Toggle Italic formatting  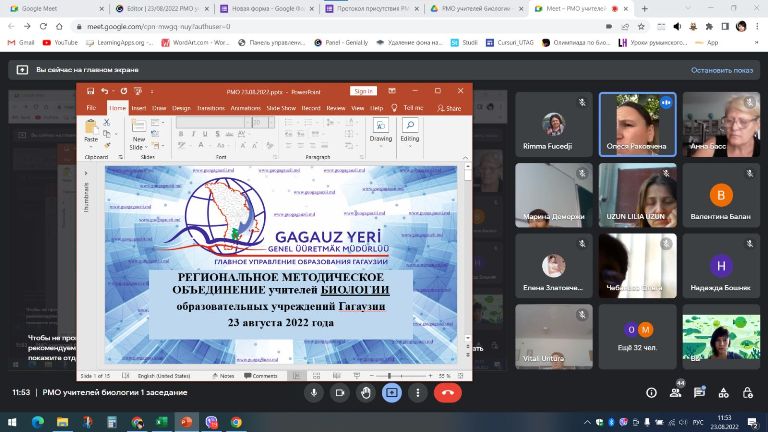click(193, 134)
